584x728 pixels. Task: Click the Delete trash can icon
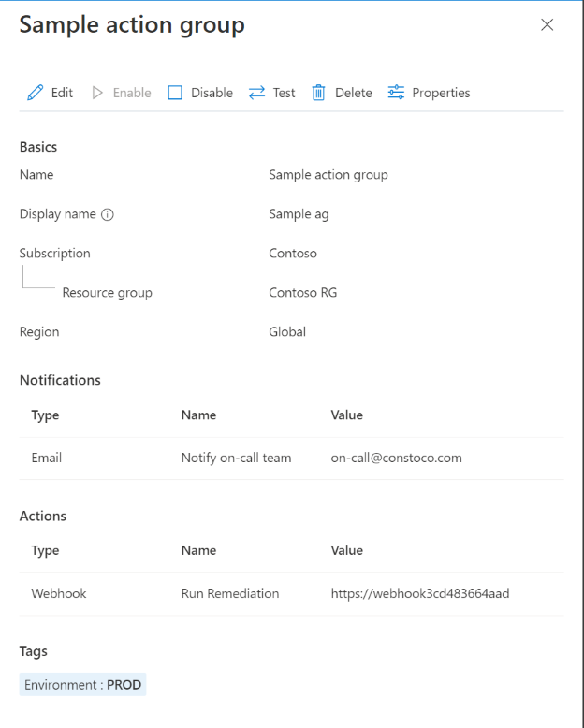(318, 93)
